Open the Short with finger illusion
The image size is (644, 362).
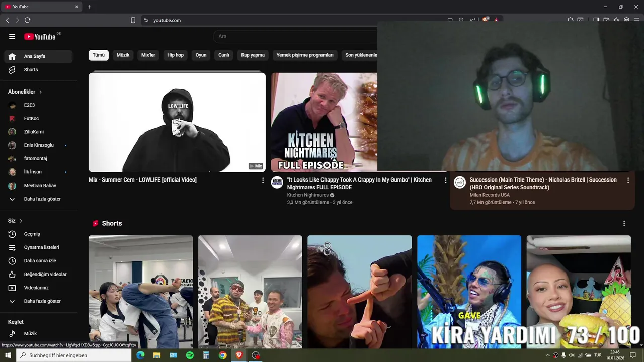coord(360,292)
